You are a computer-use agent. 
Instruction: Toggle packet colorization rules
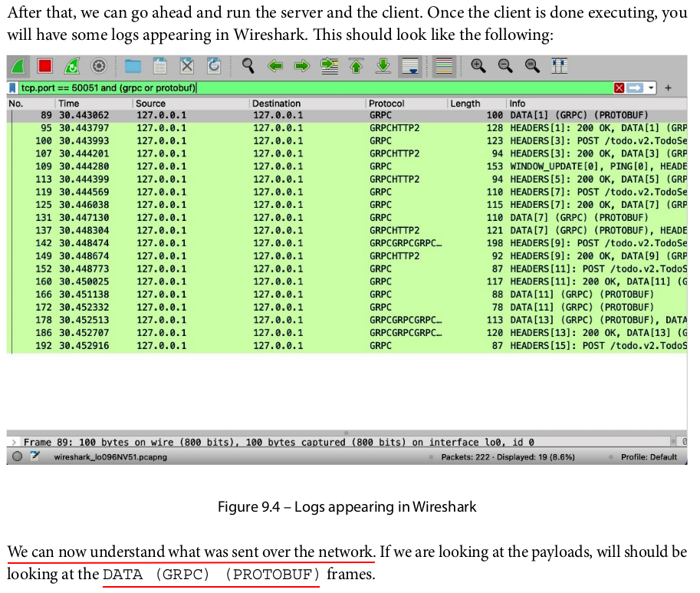tap(444, 67)
